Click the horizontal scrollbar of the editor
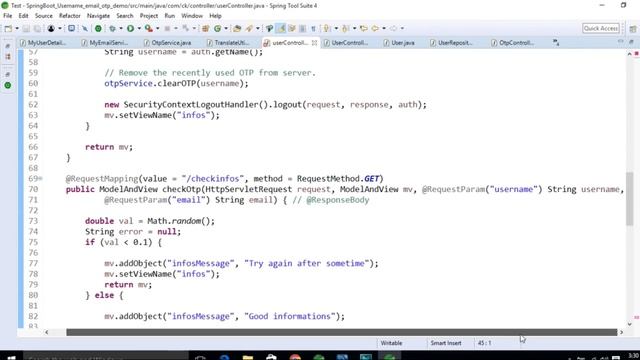This screenshot has height=360, width=640. [x=342, y=332]
